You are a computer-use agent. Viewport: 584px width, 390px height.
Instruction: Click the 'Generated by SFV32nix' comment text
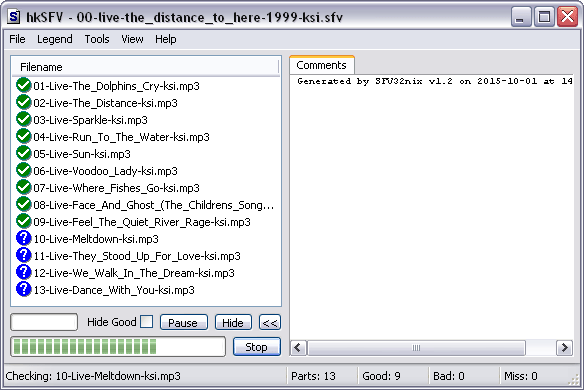[435, 81]
